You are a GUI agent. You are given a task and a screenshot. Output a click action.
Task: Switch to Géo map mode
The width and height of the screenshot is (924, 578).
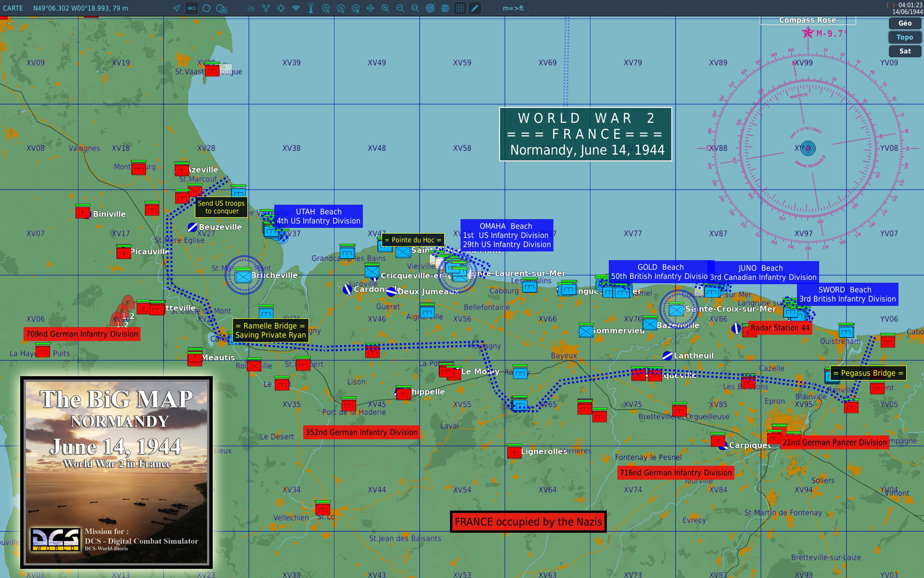pyautogui.click(x=905, y=23)
